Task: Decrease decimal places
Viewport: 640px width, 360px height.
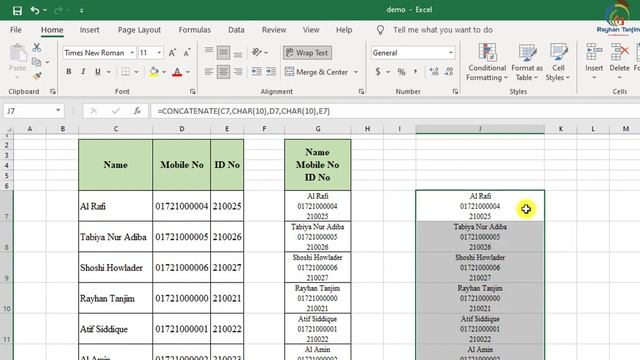Action: [449, 72]
